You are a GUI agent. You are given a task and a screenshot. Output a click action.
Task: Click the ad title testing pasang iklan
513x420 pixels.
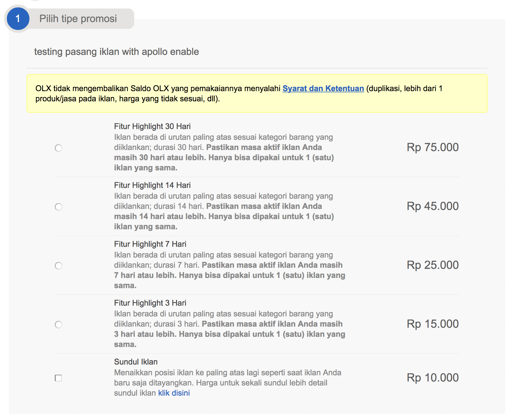coord(116,52)
